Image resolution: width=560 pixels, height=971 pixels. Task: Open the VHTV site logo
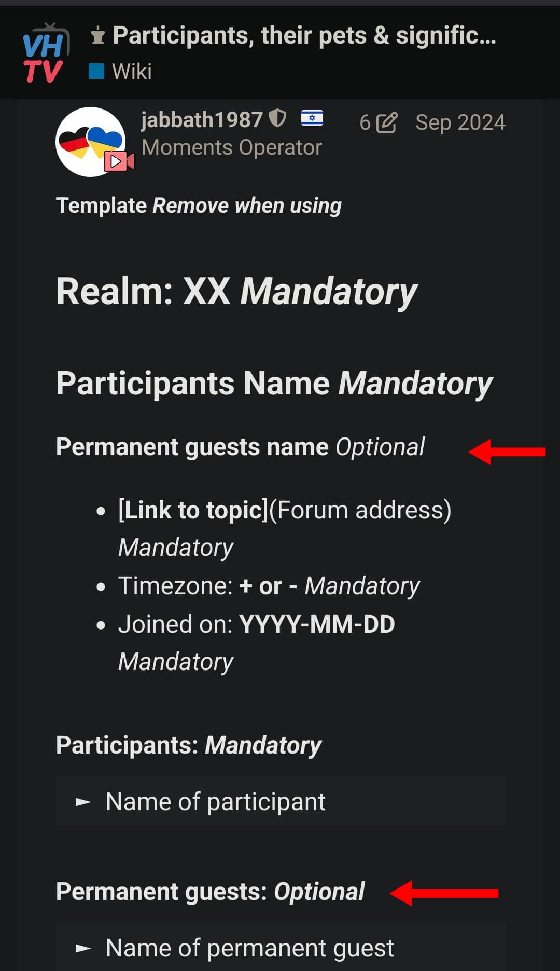46,53
